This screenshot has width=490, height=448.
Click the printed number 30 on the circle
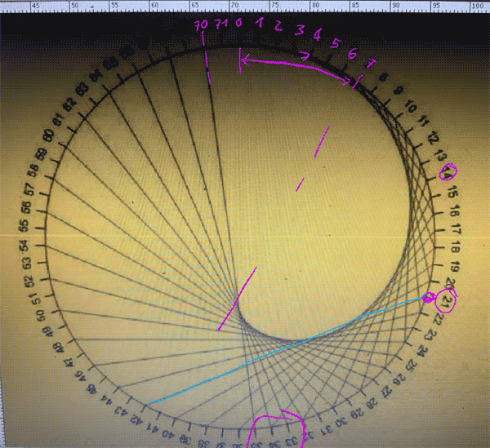pos(342,423)
